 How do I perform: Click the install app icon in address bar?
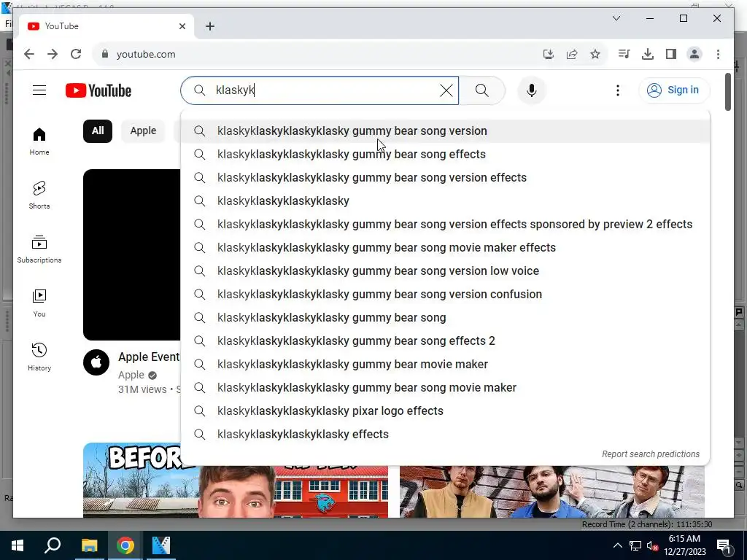[549, 54]
